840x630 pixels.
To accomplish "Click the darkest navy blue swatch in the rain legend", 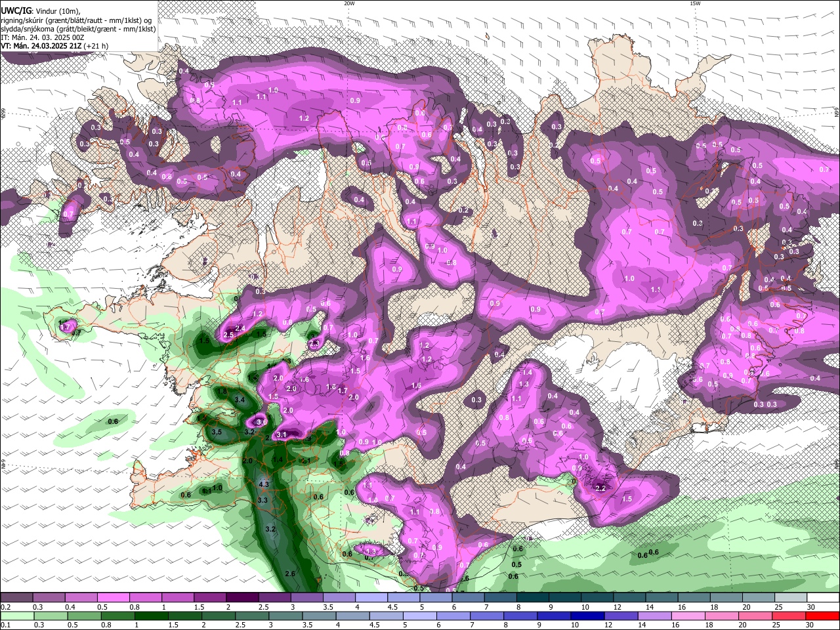I will click(586, 616).
